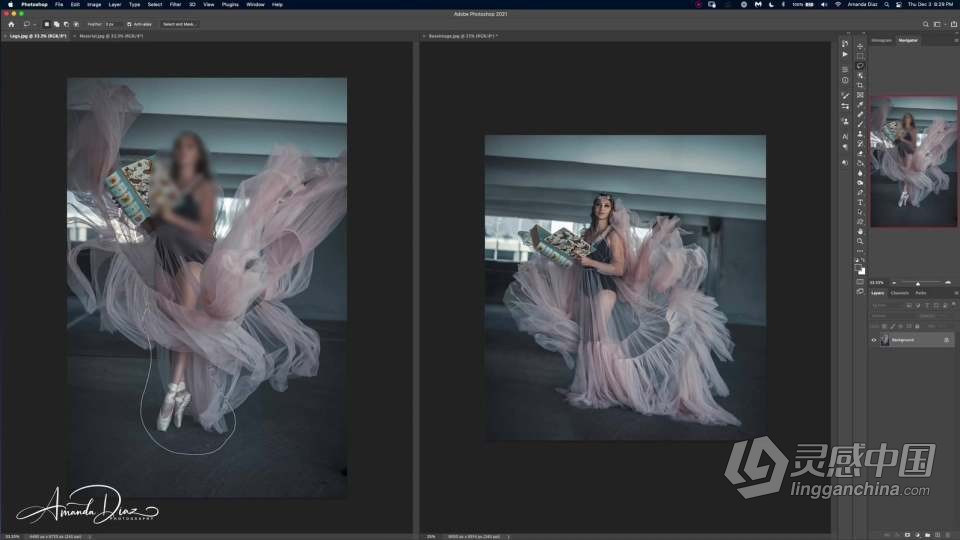
Task: Choose Intersect with selection mode button
Action: click(76, 24)
